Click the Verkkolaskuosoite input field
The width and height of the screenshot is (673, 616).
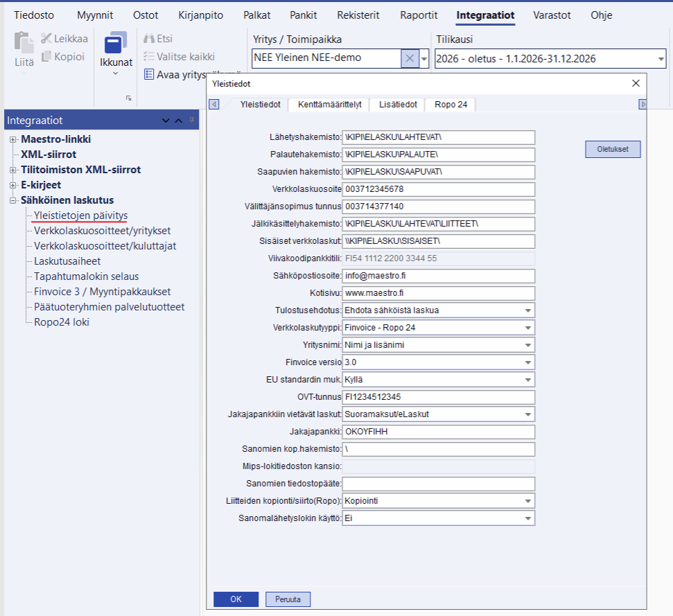point(439,189)
